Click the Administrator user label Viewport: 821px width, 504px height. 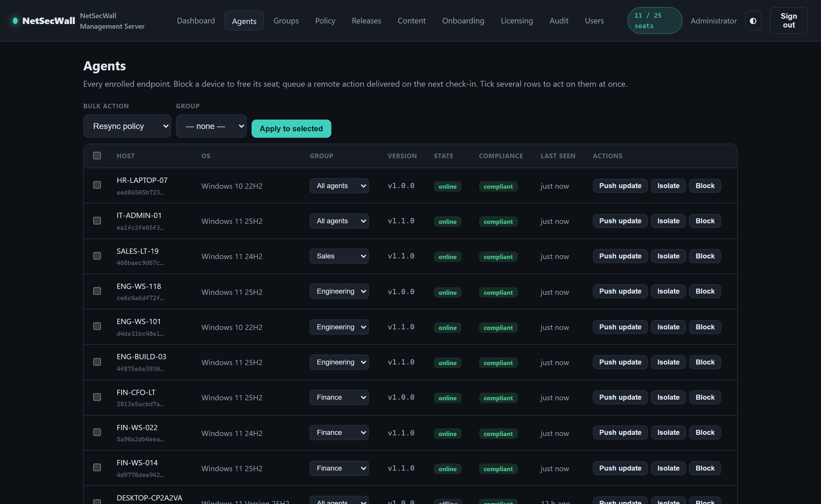click(713, 21)
